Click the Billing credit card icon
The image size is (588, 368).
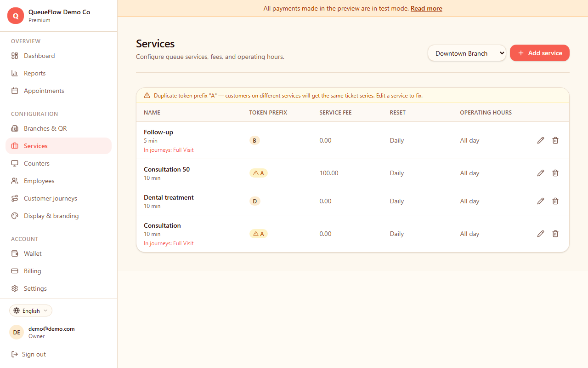[15, 271]
